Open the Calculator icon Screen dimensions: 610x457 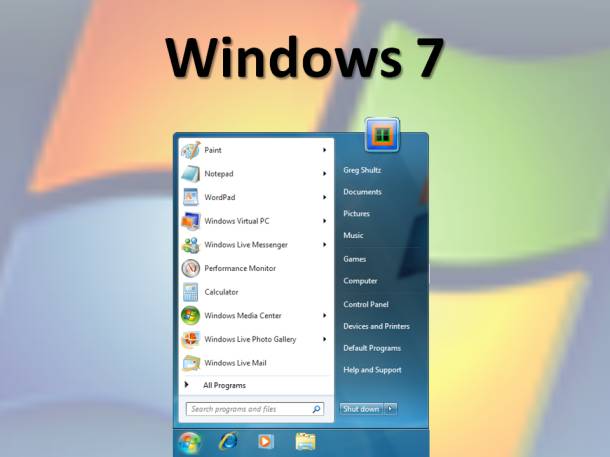coord(190,292)
